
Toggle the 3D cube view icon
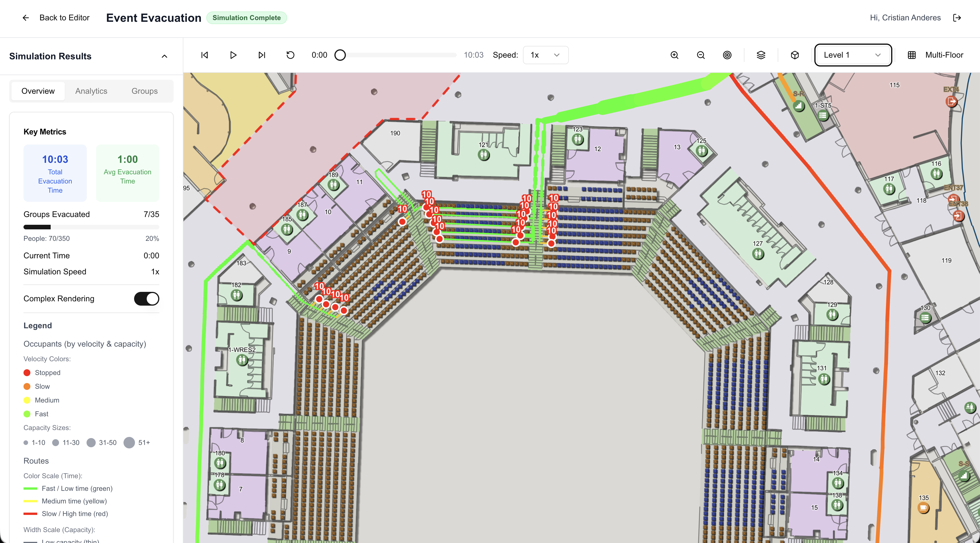click(x=794, y=55)
